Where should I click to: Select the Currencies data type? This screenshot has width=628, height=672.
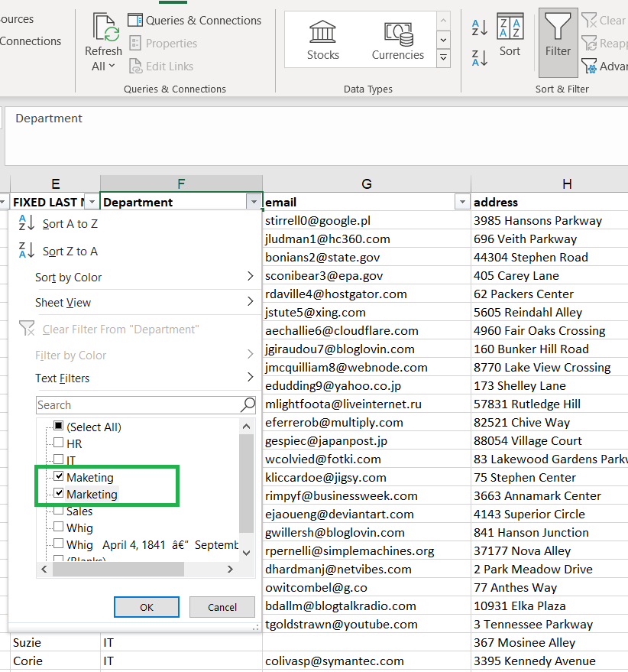coord(398,41)
